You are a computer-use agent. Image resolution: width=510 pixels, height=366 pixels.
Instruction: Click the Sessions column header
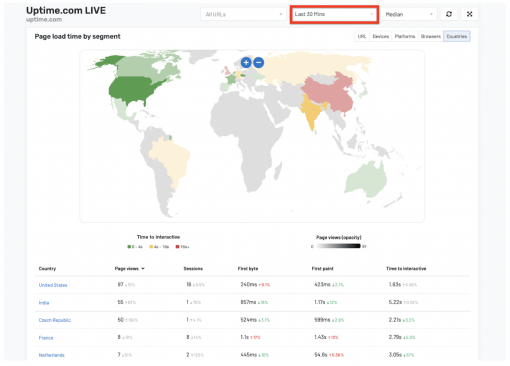[x=193, y=268]
